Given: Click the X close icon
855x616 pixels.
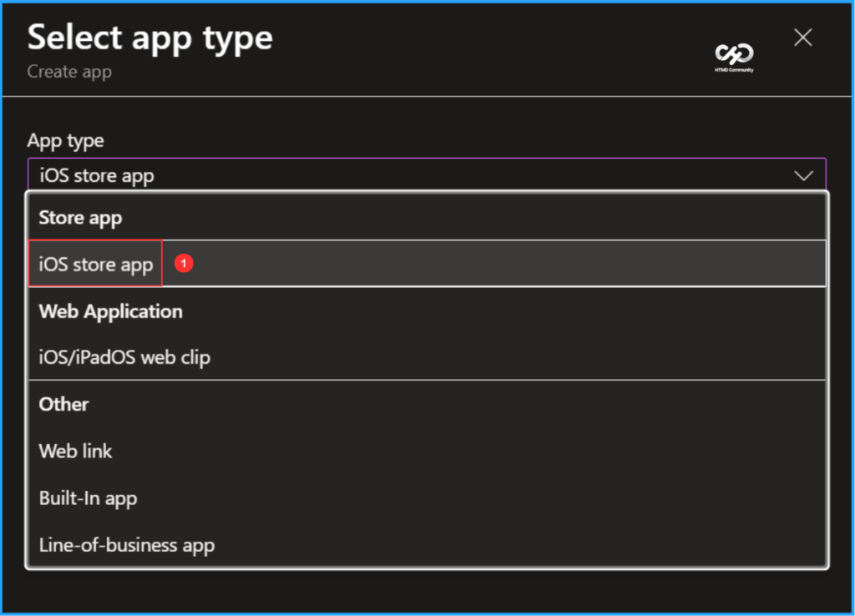Looking at the screenshot, I should [802, 37].
